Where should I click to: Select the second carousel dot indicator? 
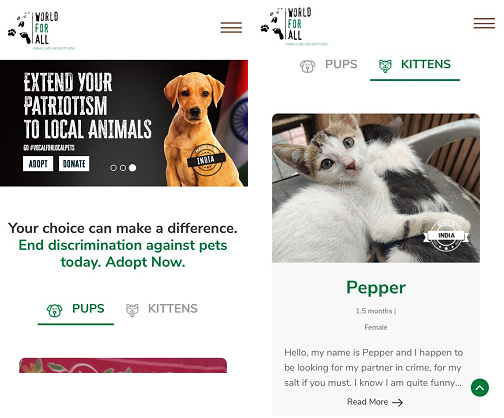pyautogui.click(x=123, y=168)
